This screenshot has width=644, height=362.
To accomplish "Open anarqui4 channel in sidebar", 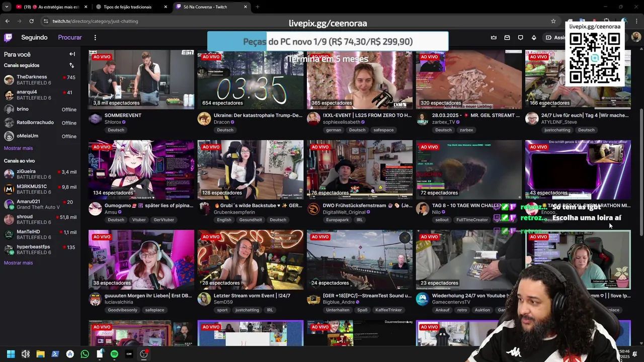I will coord(40,95).
